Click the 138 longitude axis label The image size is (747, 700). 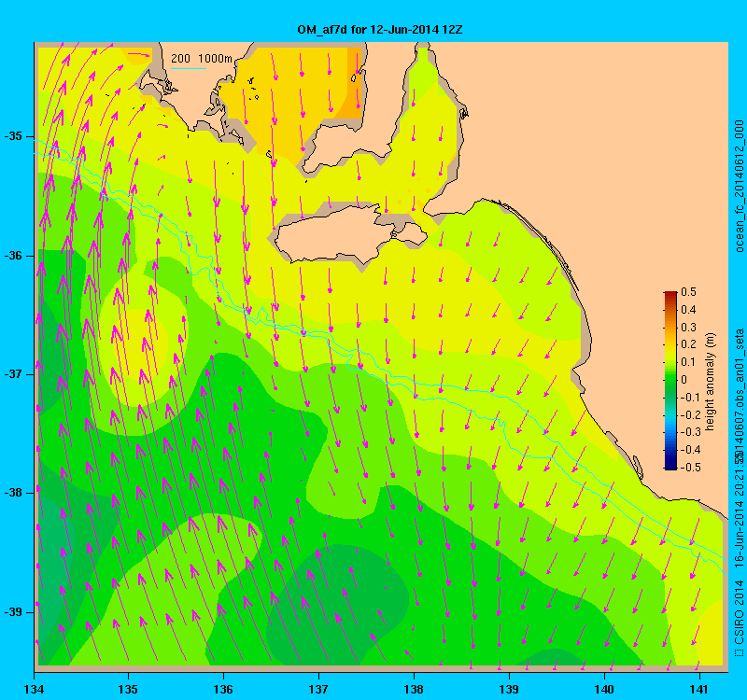[414, 689]
